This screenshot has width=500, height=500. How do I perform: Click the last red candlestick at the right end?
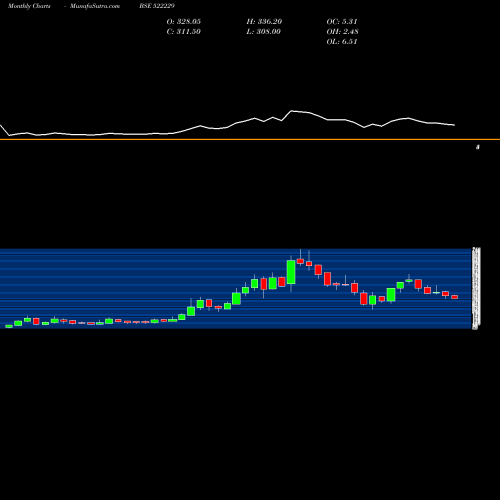(455, 297)
